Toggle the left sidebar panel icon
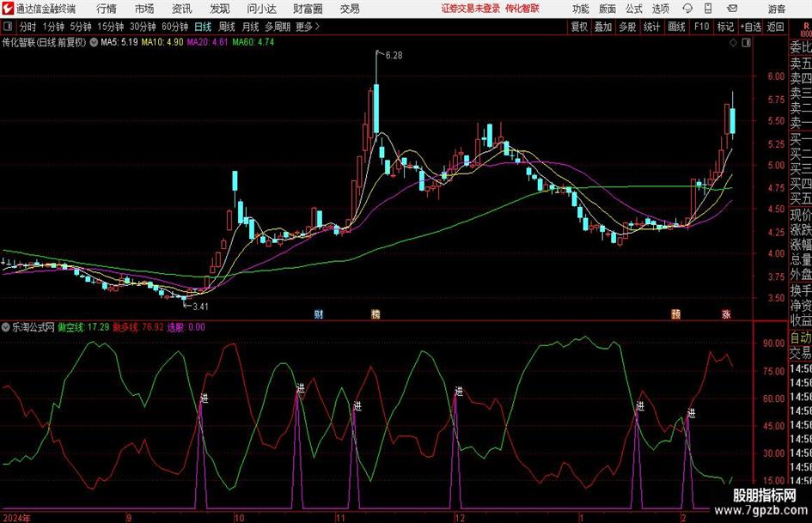Viewport: 812px width, 523px height. click(8, 27)
